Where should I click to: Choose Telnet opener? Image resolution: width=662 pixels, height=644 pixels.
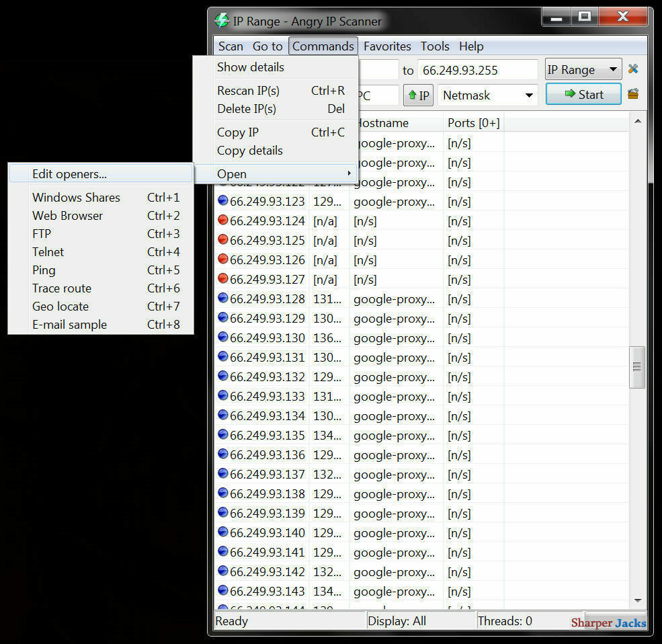click(101, 251)
